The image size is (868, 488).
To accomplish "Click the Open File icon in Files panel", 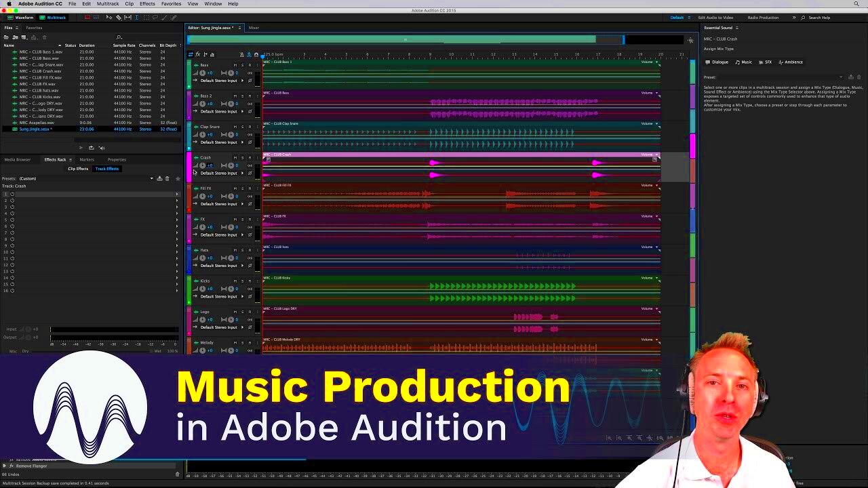I will [x=6, y=37].
